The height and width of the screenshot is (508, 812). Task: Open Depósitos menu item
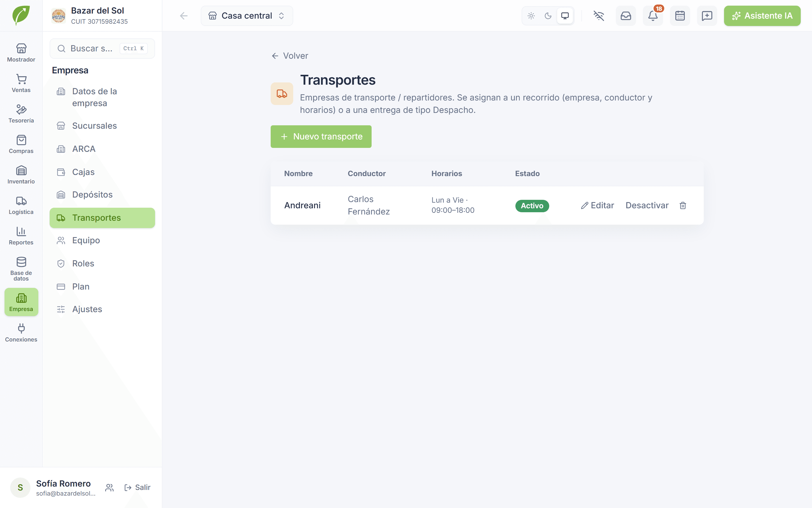102,194
